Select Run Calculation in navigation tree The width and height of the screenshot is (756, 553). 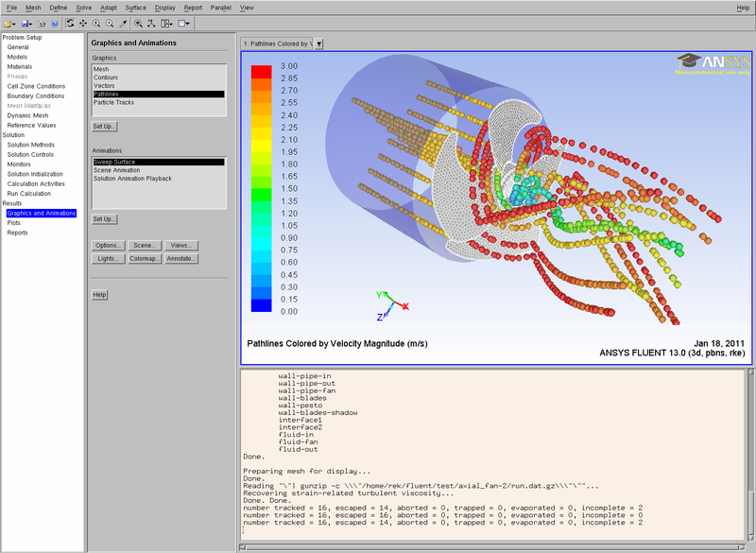click(x=29, y=193)
